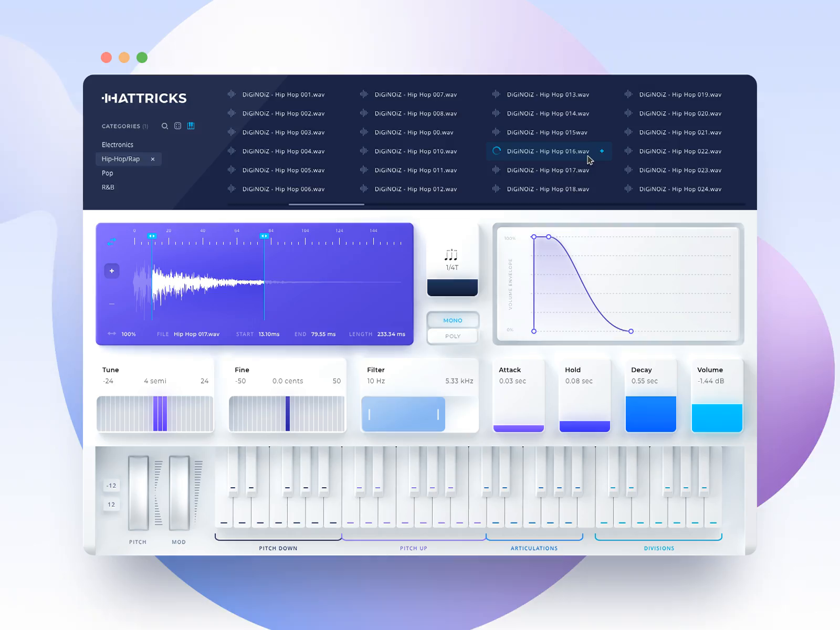Select octave -12 button
Viewport: 840px width, 630px height.
(x=111, y=486)
